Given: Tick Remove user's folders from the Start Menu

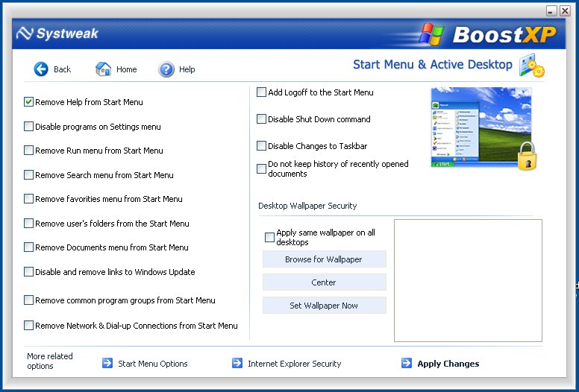Looking at the screenshot, I should tap(29, 224).
